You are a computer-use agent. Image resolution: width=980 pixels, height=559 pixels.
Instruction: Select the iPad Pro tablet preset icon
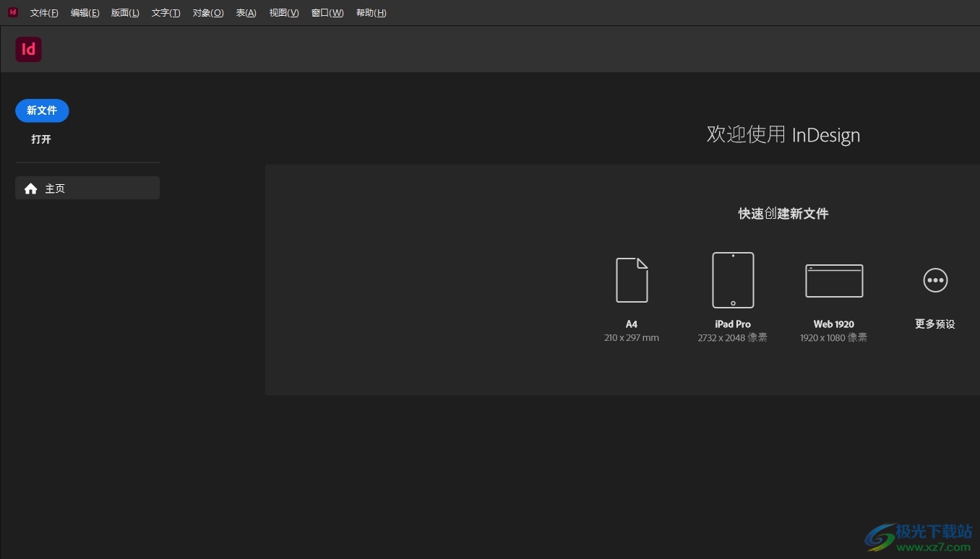point(733,280)
